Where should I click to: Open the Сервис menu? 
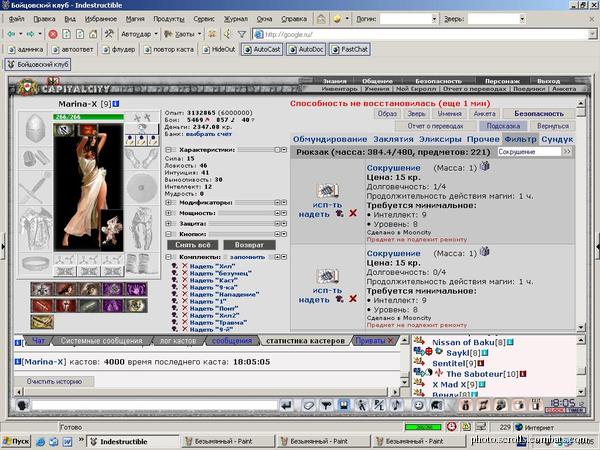204,19
